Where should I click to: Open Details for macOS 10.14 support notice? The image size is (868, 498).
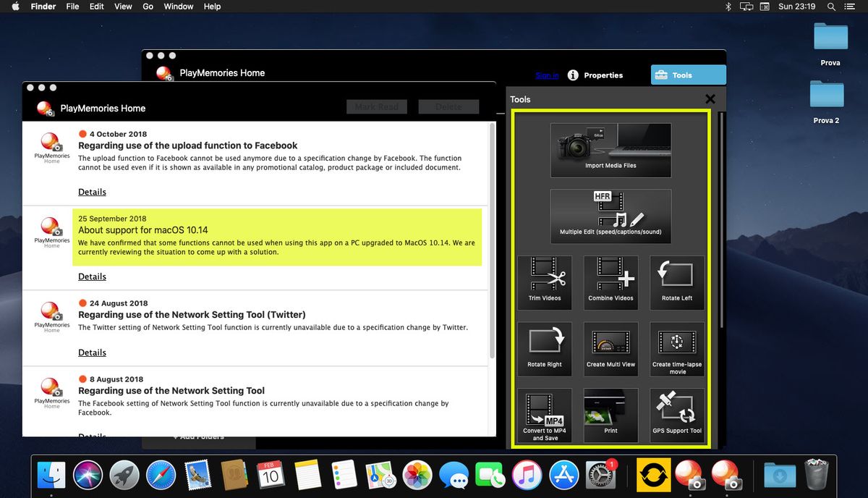click(x=92, y=277)
